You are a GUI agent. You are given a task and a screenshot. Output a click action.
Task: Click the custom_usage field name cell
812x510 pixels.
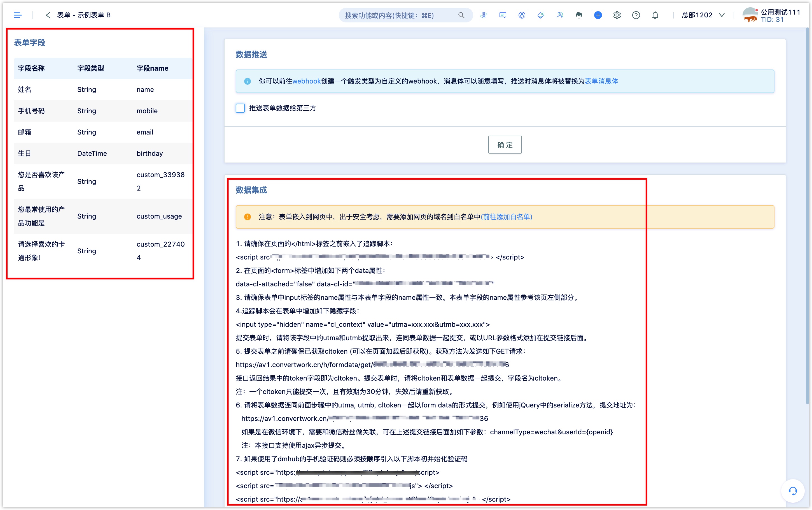pos(159,216)
